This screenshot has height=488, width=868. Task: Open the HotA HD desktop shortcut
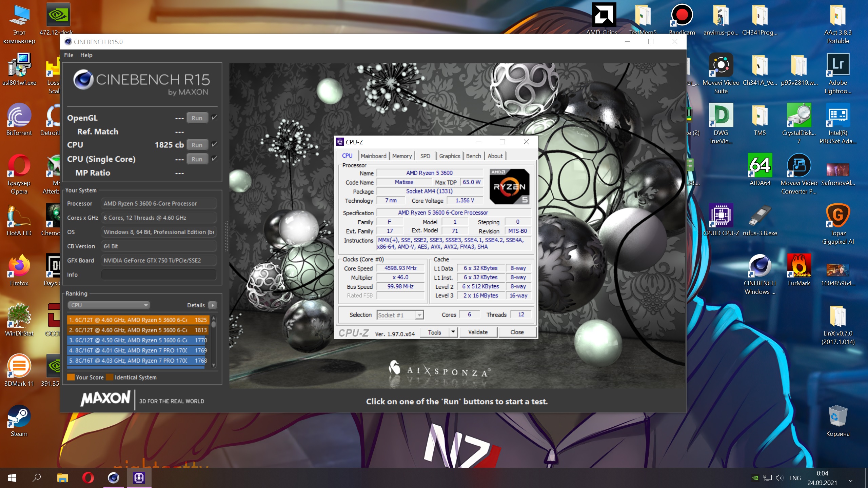pos(19,220)
